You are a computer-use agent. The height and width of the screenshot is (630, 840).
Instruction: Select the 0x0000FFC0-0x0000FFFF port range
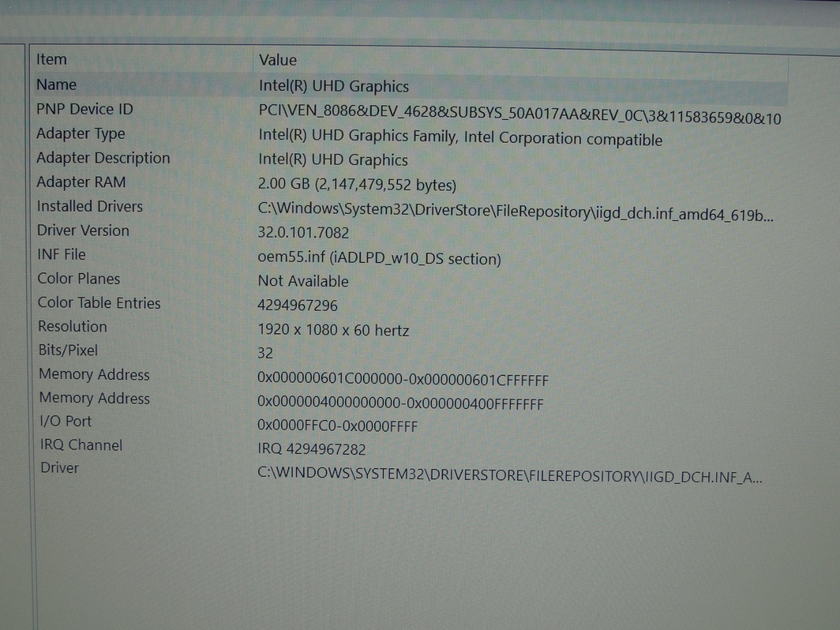coord(338,426)
